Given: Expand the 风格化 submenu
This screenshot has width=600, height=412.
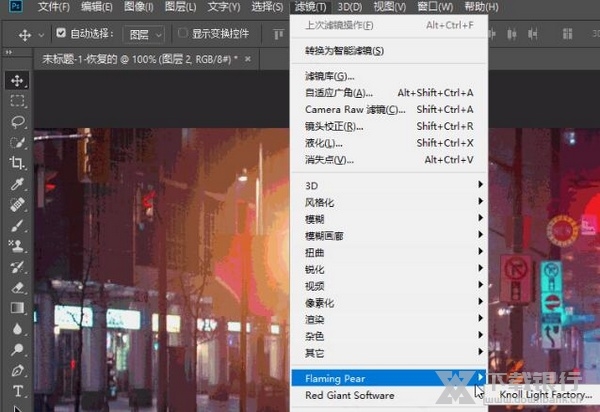Looking at the screenshot, I should pyautogui.click(x=389, y=202).
